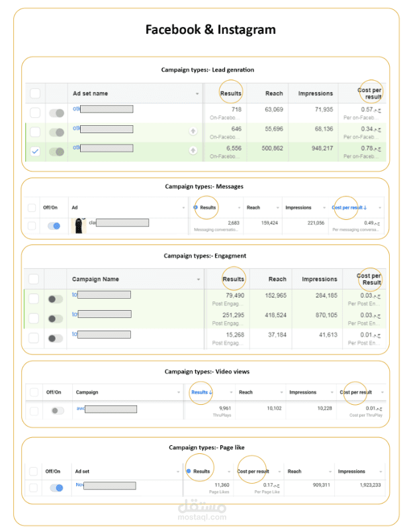The image size is (405, 532).
Task: Click the Off/On header in the Page like table
Action: (x=53, y=471)
